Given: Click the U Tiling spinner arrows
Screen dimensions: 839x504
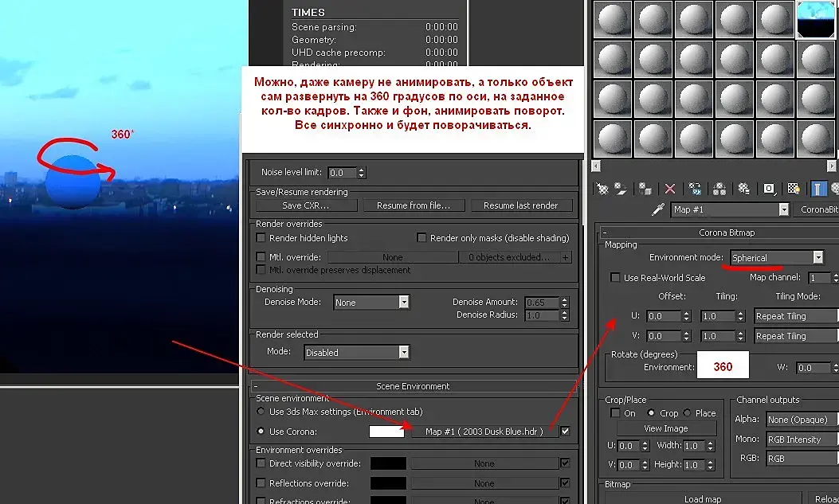Looking at the screenshot, I should (741, 316).
